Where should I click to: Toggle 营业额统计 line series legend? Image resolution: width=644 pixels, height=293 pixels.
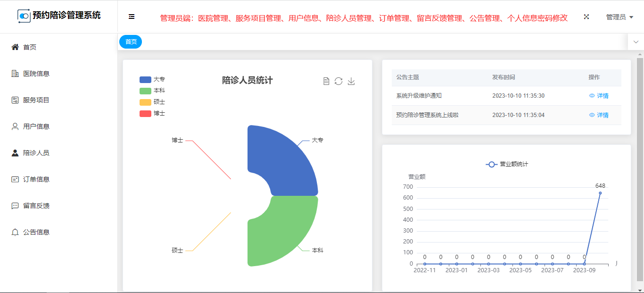[x=507, y=164]
